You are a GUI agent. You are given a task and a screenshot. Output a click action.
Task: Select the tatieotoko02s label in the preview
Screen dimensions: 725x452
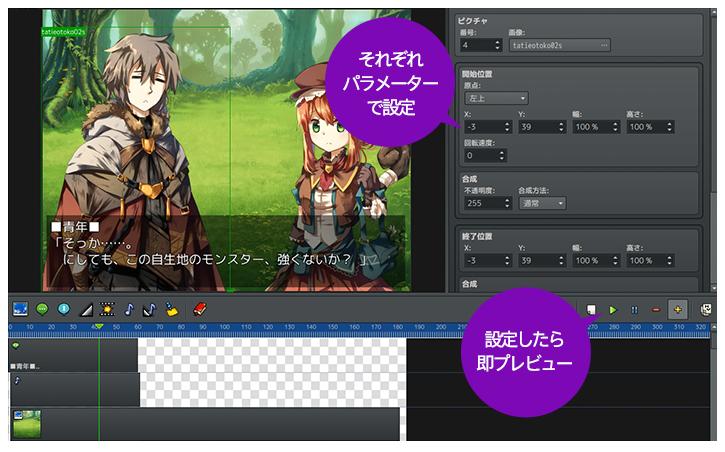click(63, 31)
